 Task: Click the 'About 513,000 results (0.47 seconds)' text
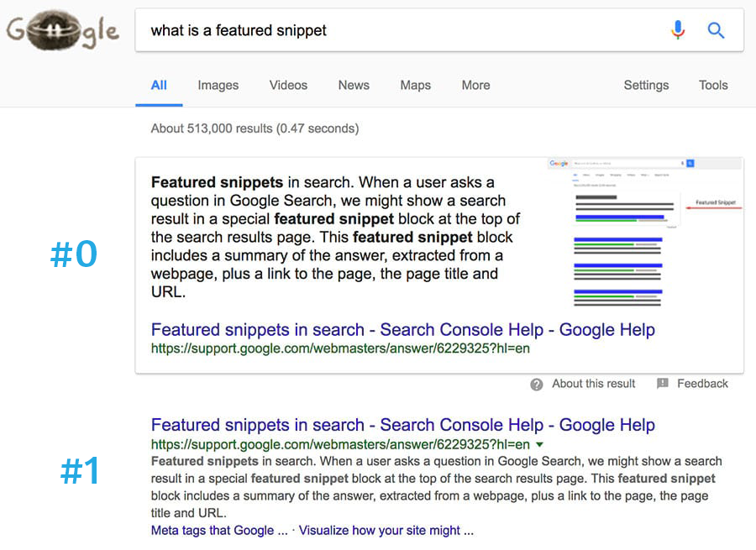click(x=255, y=128)
